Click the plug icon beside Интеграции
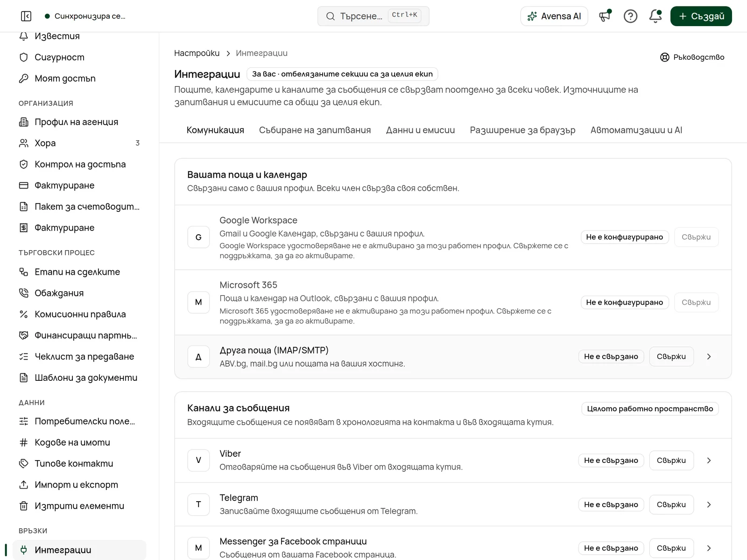Image resolution: width=747 pixels, height=560 pixels. pyautogui.click(x=24, y=550)
